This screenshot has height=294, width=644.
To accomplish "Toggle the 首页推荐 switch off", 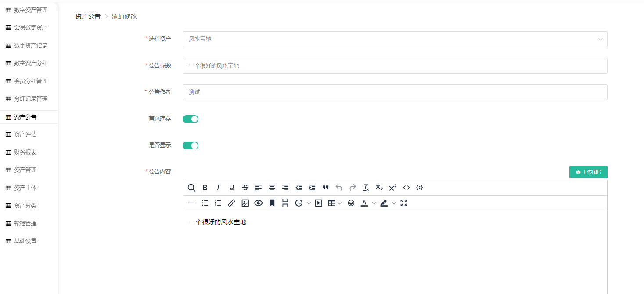I will [x=191, y=119].
